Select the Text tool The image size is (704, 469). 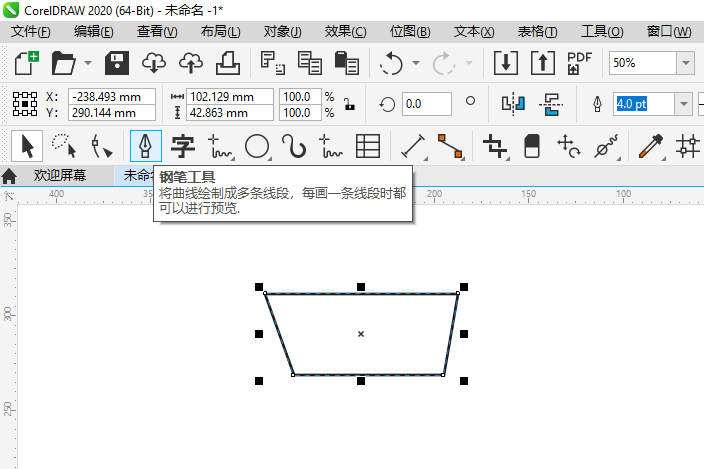click(x=183, y=146)
